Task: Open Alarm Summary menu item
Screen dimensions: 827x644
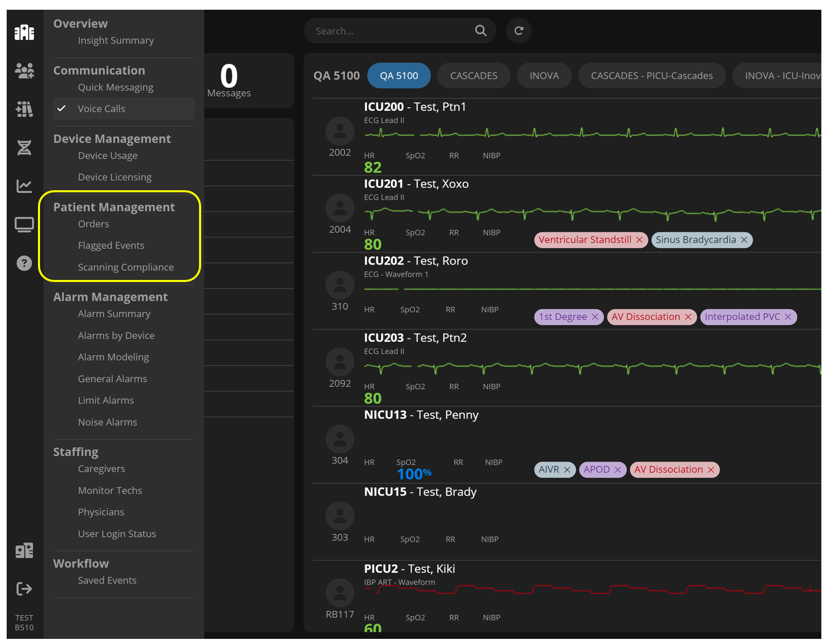Action: (x=114, y=314)
